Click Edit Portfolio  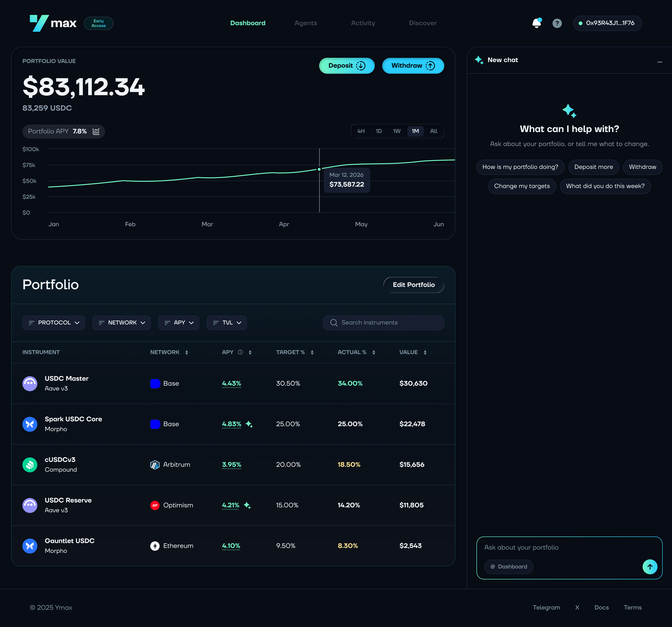[413, 285]
